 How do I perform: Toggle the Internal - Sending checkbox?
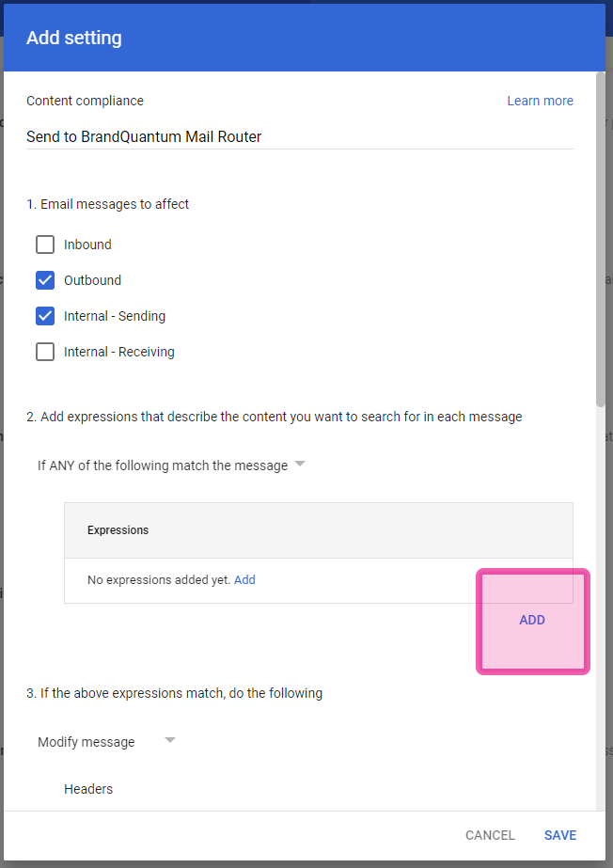(45, 316)
